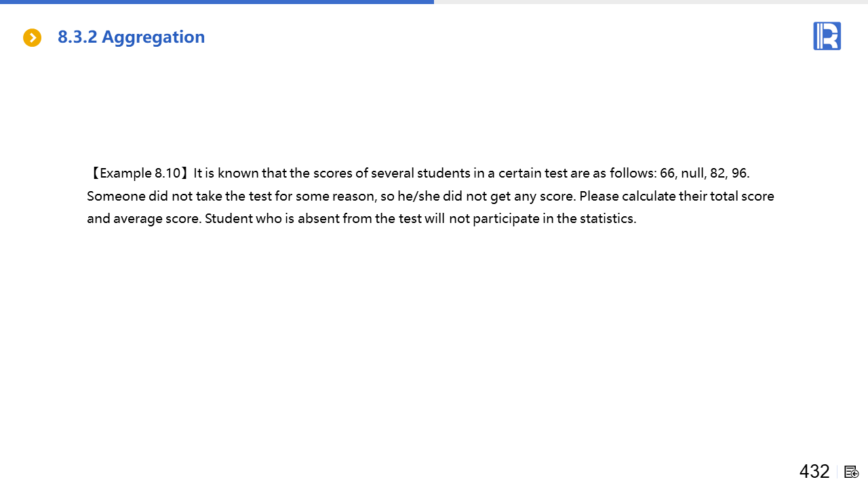868x488 pixels.
Task: Click the word null in the scores
Action: [x=692, y=174]
